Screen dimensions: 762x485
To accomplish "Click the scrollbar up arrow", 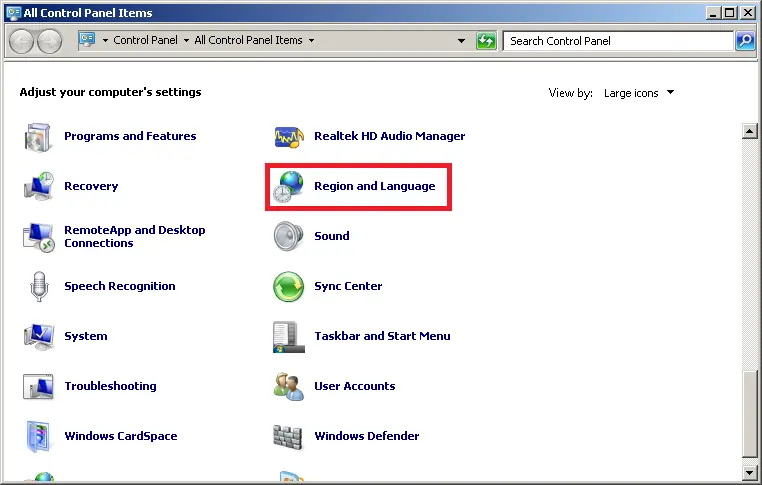I will click(750, 131).
